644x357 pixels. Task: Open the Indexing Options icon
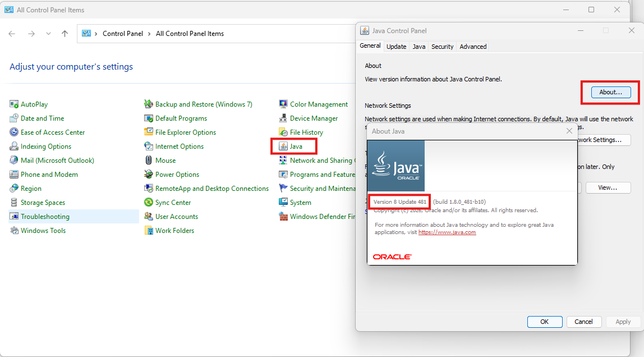[x=14, y=147]
